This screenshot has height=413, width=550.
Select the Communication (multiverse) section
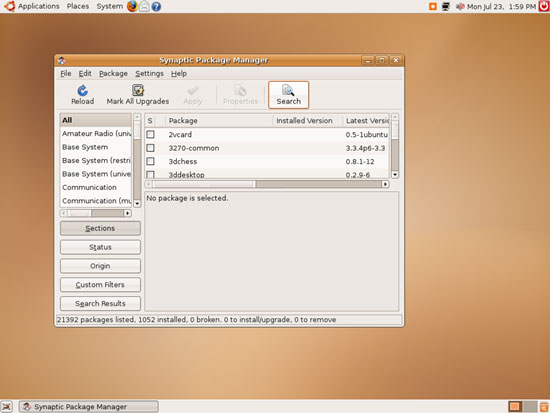pyautogui.click(x=95, y=201)
